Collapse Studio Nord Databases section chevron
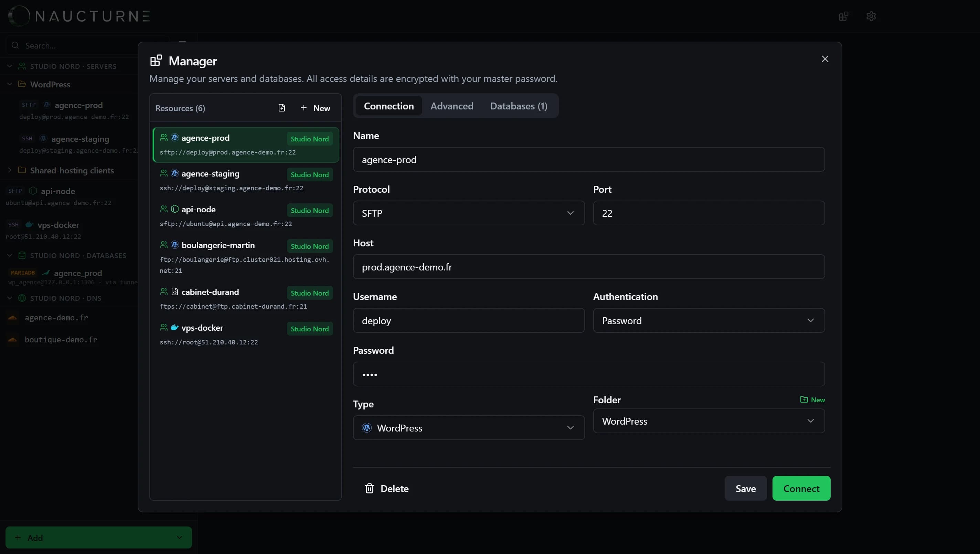This screenshot has width=980, height=554. pyautogui.click(x=10, y=255)
